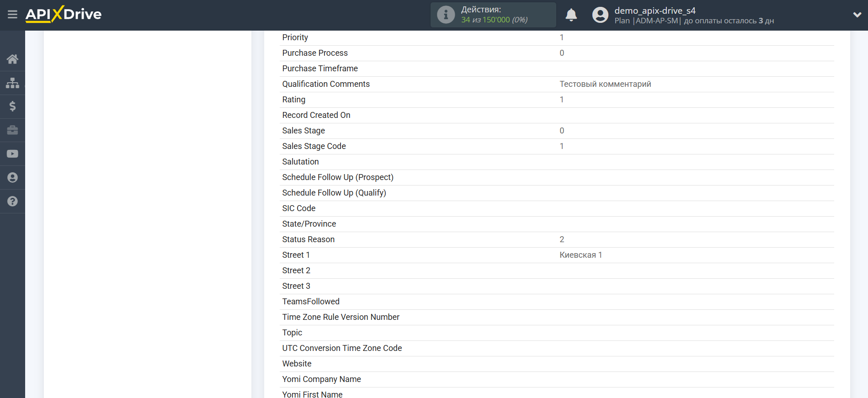Open the hamburger menu icon
This screenshot has width=868, height=398.
(12, 15)
